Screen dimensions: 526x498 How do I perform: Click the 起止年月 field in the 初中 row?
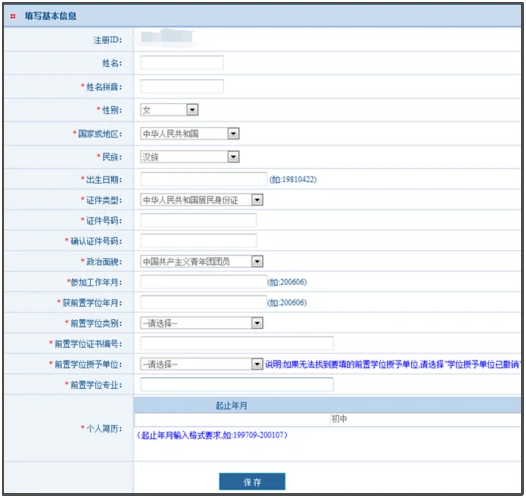pyautogui.click(x=232, y=420)
